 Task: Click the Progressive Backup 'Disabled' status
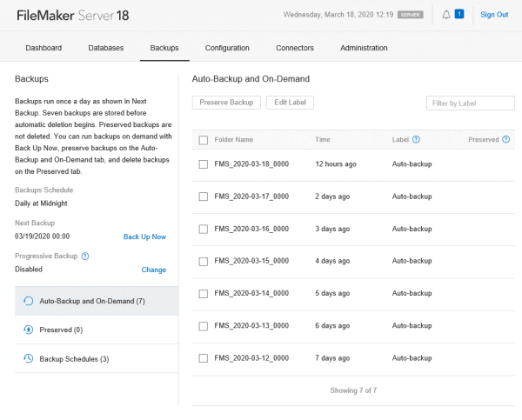(x=29, y=270)
